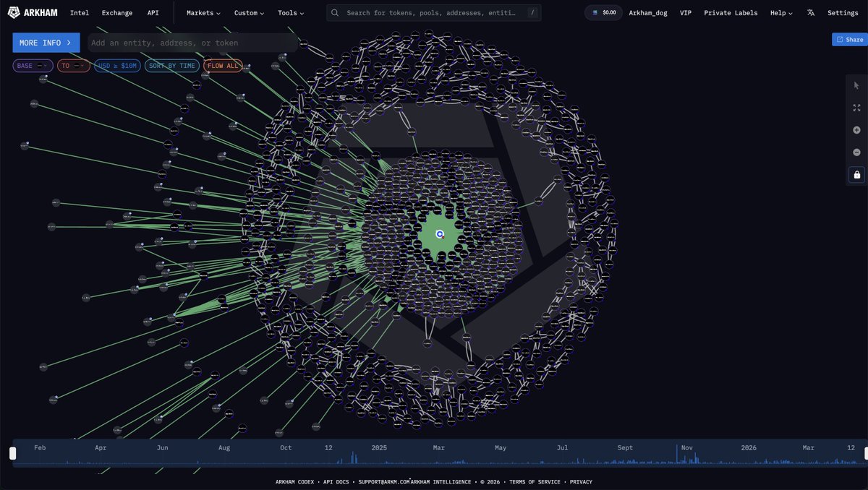This screenshot has width=868, height=490.
Task: Zoom in with the plus icon
Action: (857, 130)
